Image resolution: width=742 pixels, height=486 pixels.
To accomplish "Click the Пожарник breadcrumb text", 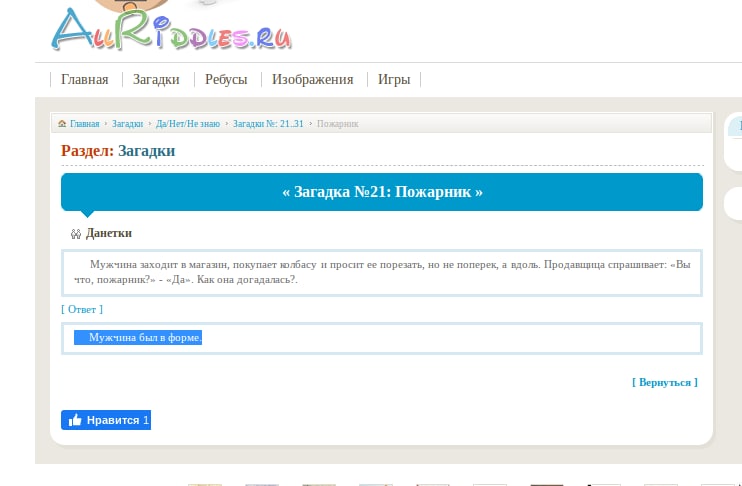I will tap(337, 124).
